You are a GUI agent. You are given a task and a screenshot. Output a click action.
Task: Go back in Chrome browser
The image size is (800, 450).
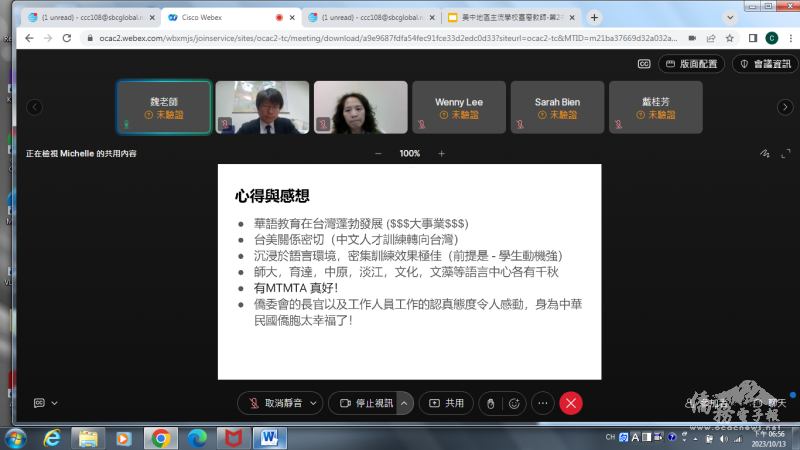tap(29, 38)
